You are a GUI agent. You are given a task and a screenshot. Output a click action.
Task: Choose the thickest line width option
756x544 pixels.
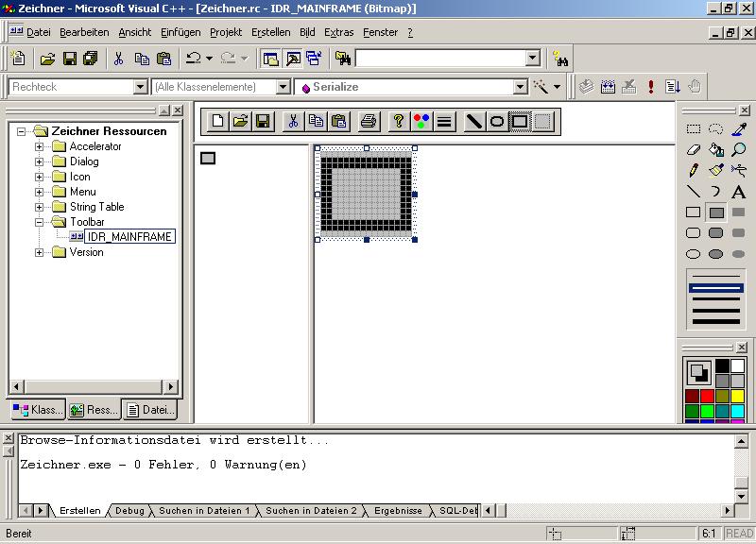[715, 322]
